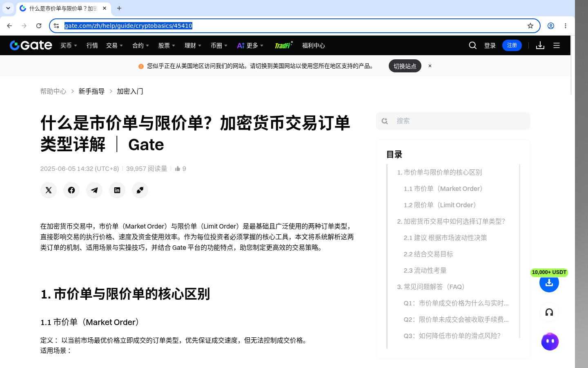Screen dimensions: 588x368
Task: Go to 帮助中心 breadcrumb
Action: (53, 91)
